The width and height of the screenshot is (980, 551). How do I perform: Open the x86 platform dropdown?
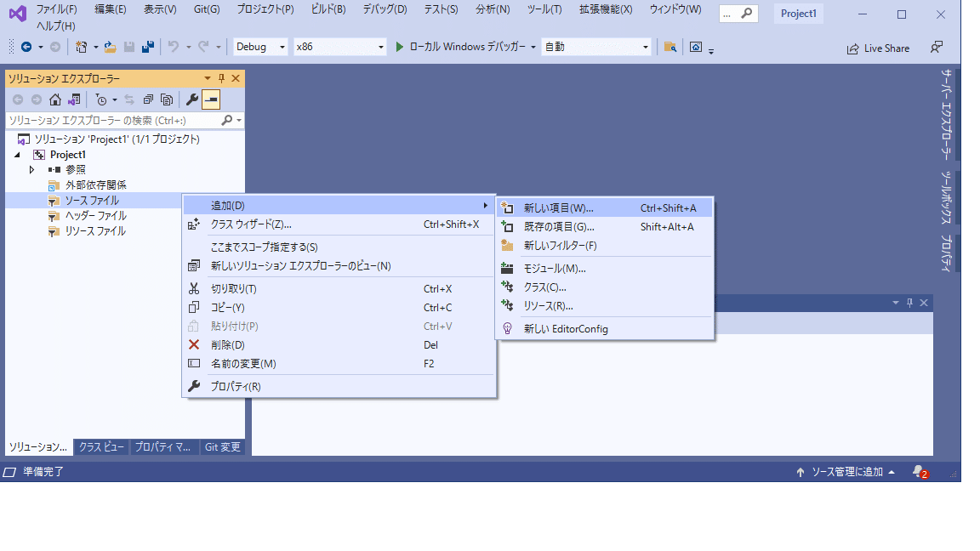coord(340,47)
